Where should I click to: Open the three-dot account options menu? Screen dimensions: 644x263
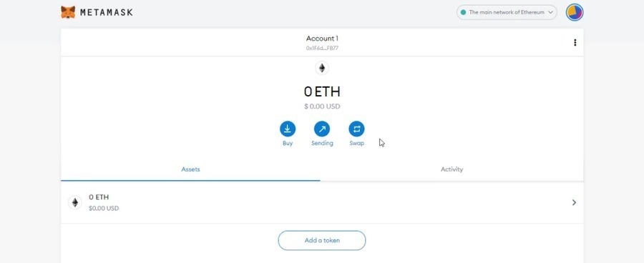[575, 43]
